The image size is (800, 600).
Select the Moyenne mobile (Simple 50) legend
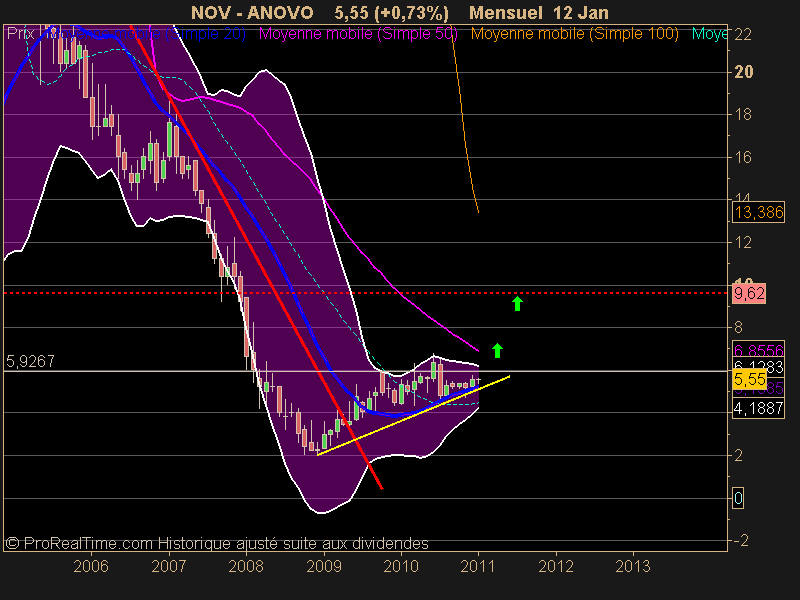tap(358, 34)
